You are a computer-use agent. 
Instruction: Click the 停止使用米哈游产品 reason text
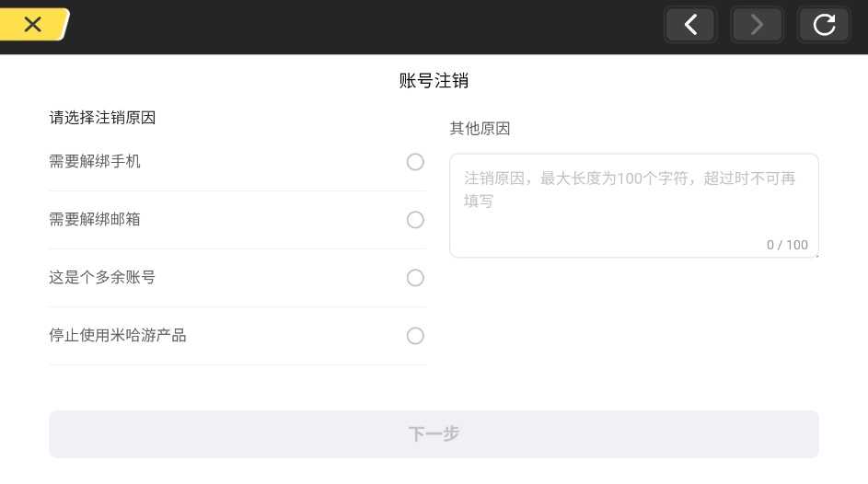[x=118, y=336]
